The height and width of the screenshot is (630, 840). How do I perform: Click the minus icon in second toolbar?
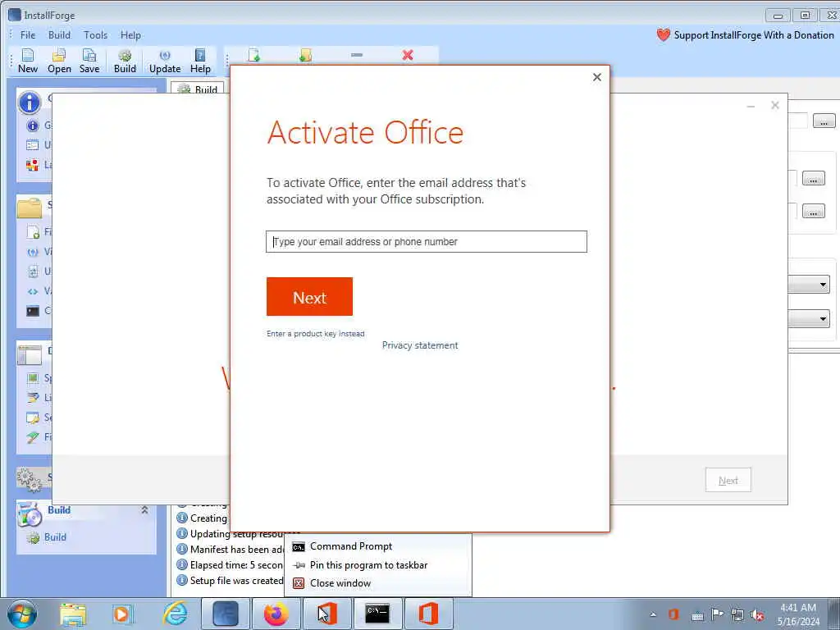357,55
